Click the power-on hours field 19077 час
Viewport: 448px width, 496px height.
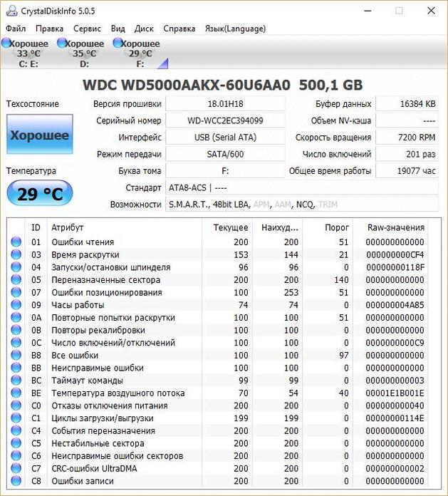[x=407, y=171]
